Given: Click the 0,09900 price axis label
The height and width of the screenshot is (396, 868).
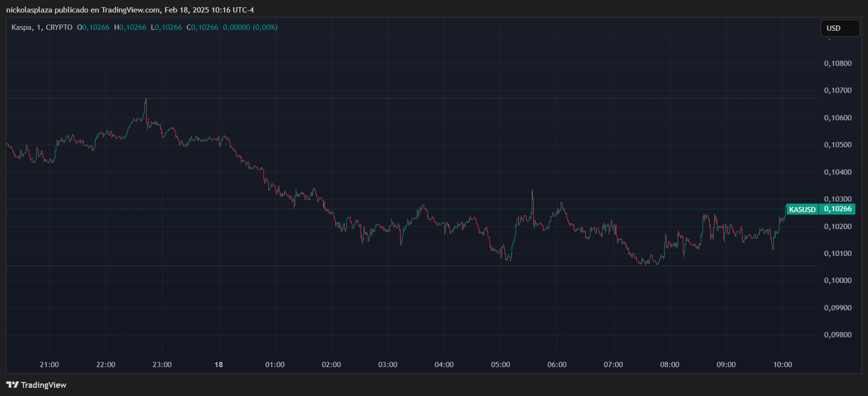Looking at the screenshot, I should (x=838, y=308).
